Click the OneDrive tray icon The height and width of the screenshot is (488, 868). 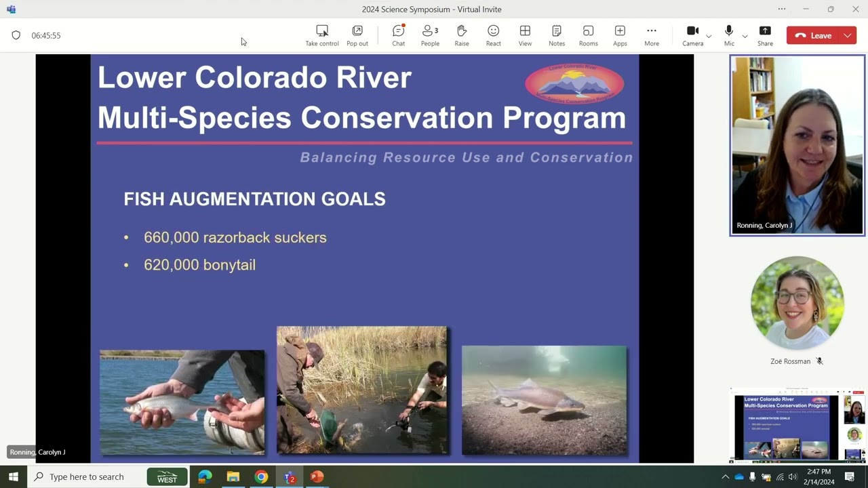[x=739, y=476]
